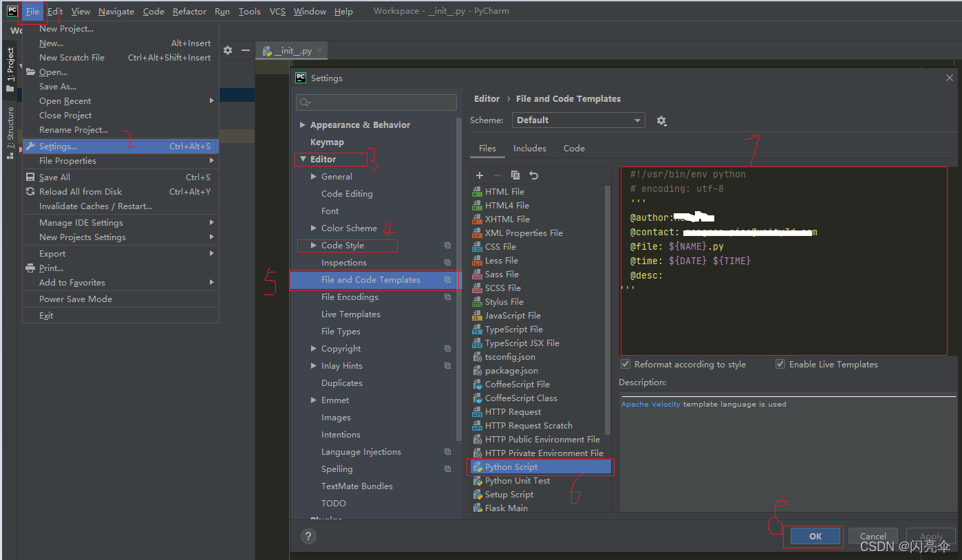Image resolution: width=962 pixels, height=560 pixels.
Task: Select File and Code Templates setting
Action: 374,280
